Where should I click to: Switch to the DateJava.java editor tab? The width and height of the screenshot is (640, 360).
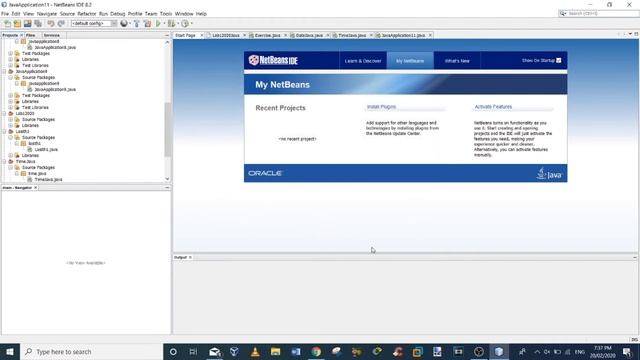pos(309,36)
